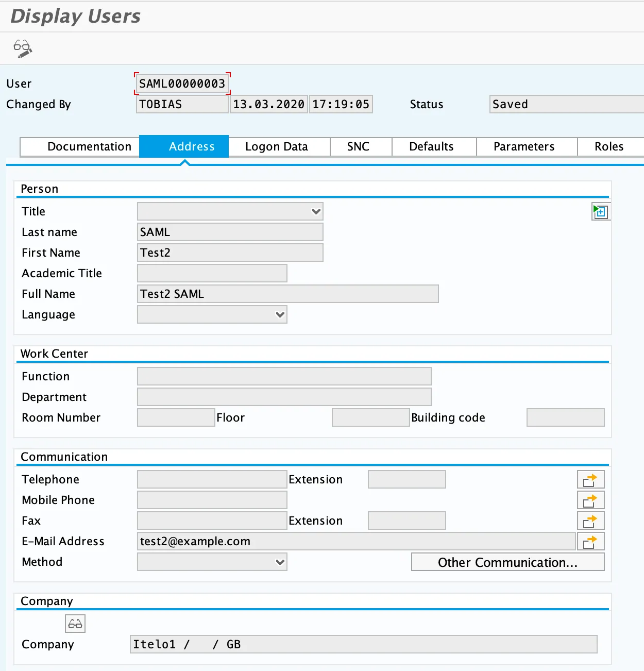This screenshot has height=671, width=644.
Task: Click the E-Mail Address field
Action: point(355,542)
